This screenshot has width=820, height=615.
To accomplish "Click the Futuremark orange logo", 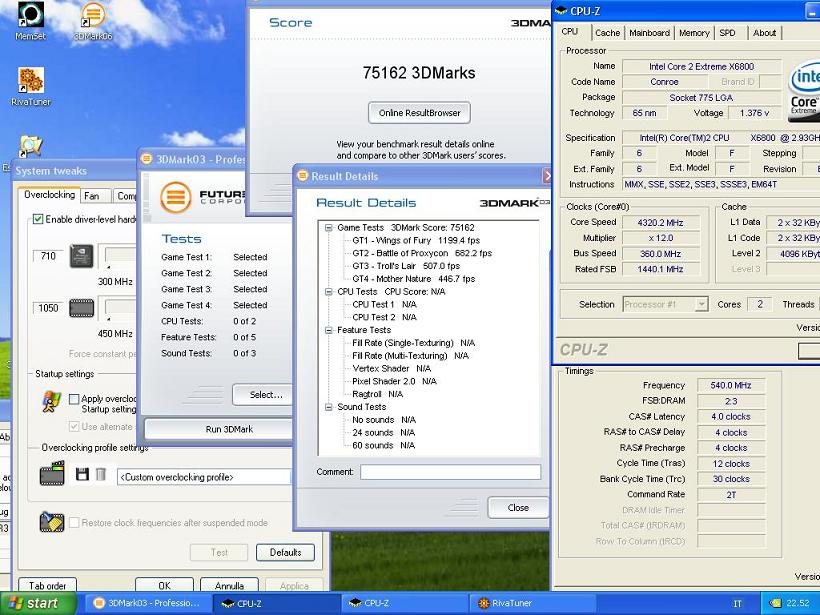I will [x=176, y=197].
